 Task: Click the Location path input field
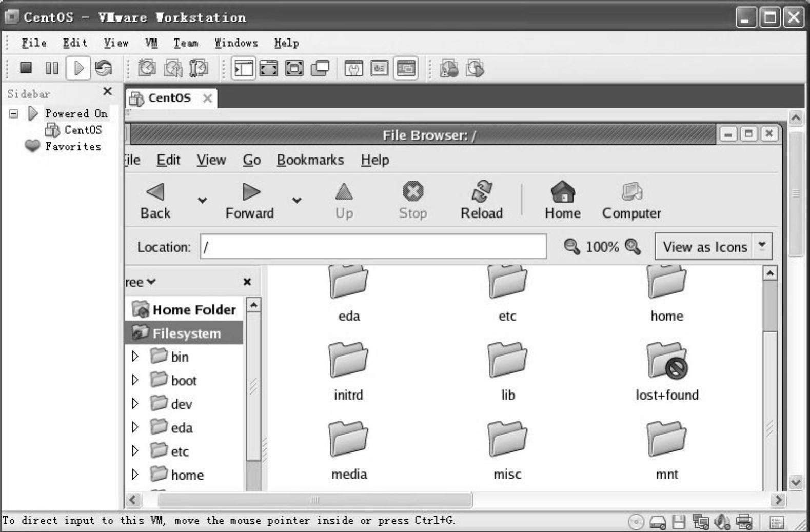373,247
